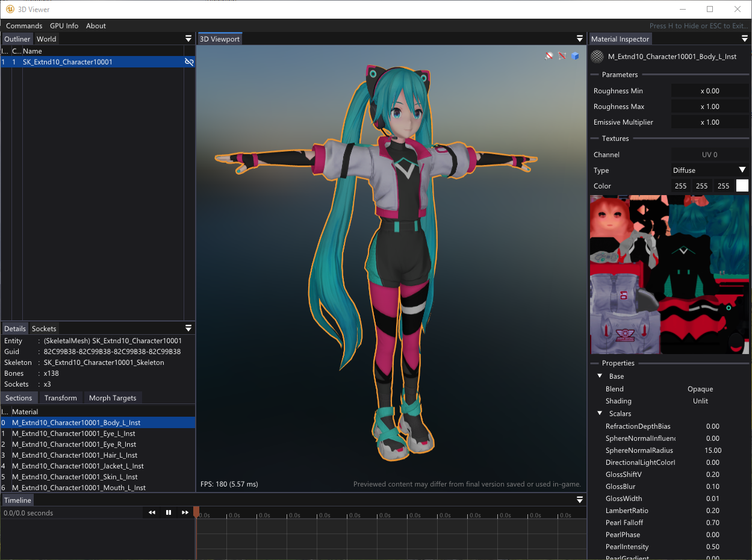Click the GlossBlur value 0.10
Screen dimensions: 752x560
[x=713, y=487]
